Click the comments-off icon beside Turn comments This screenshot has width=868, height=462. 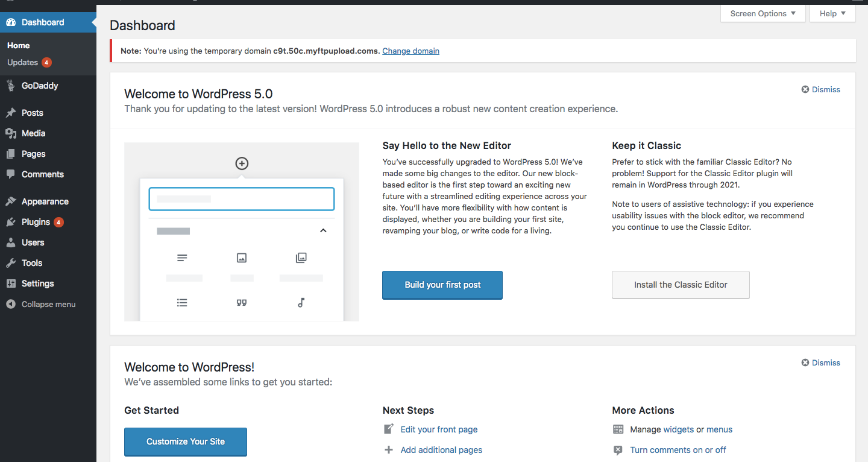point(618,450)
